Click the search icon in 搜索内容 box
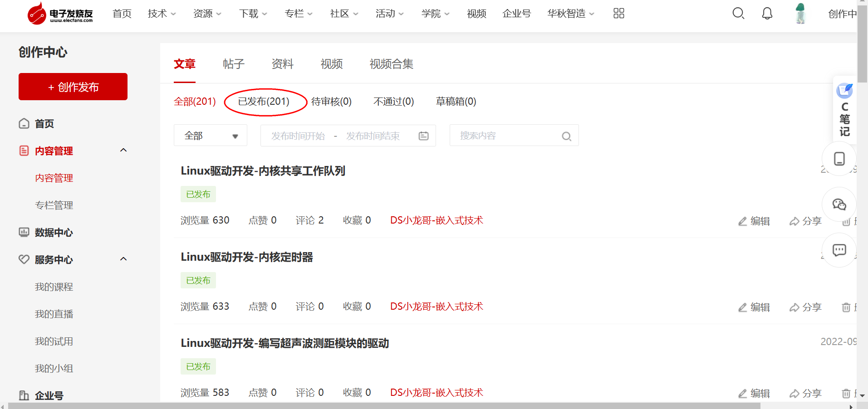 pyautogui.click(x=566, y=136)
